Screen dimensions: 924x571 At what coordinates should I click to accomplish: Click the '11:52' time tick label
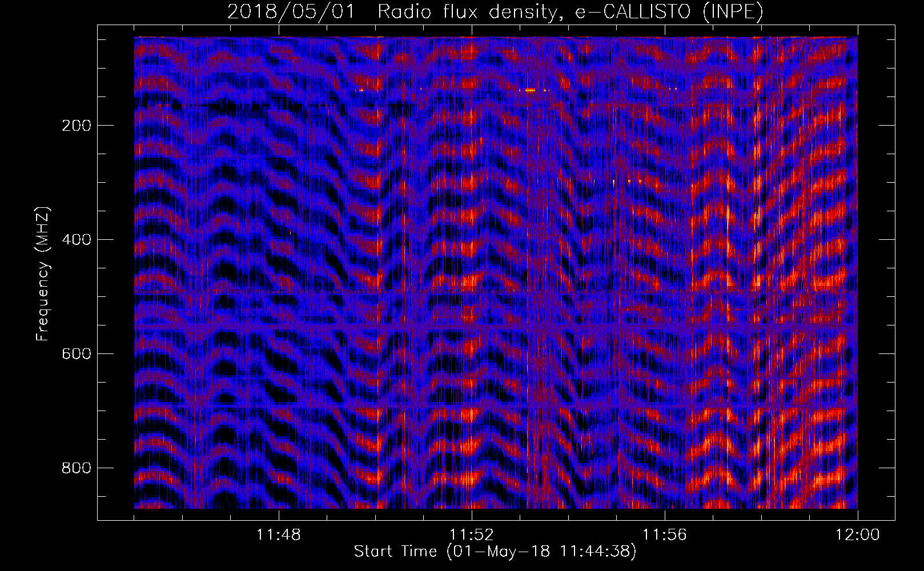point(472,535)
